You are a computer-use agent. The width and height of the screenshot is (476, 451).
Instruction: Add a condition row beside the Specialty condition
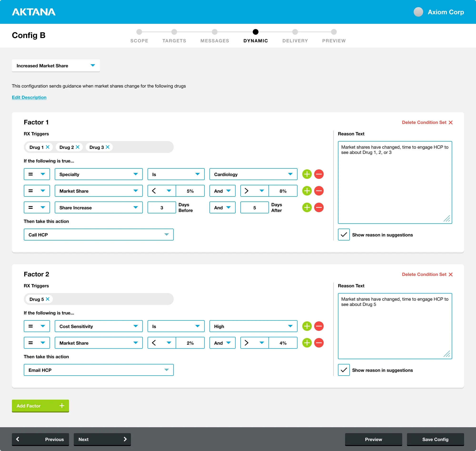coord(307,174)
